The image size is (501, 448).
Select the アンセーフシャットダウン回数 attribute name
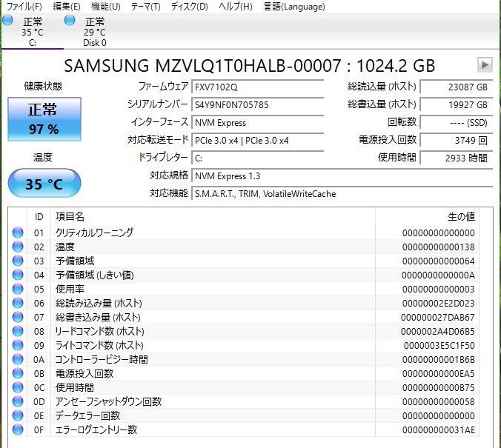point(109,401)
